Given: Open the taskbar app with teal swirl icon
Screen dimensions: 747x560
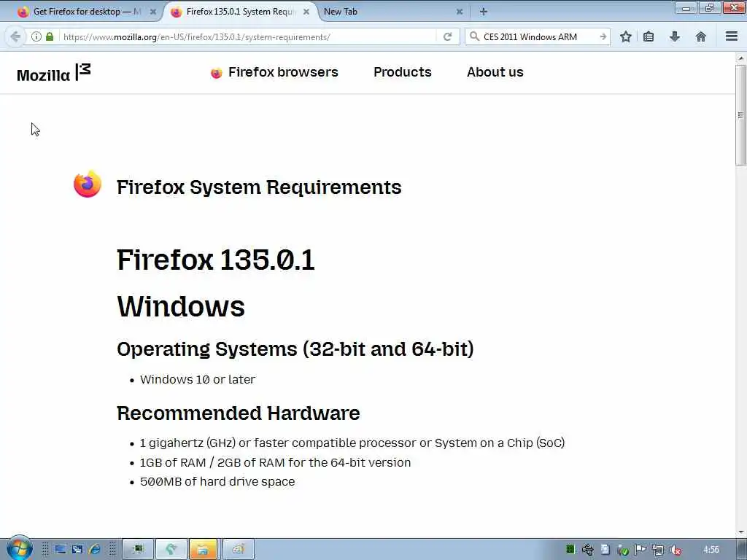Looking at the screenshot, I should click(171, 550).
